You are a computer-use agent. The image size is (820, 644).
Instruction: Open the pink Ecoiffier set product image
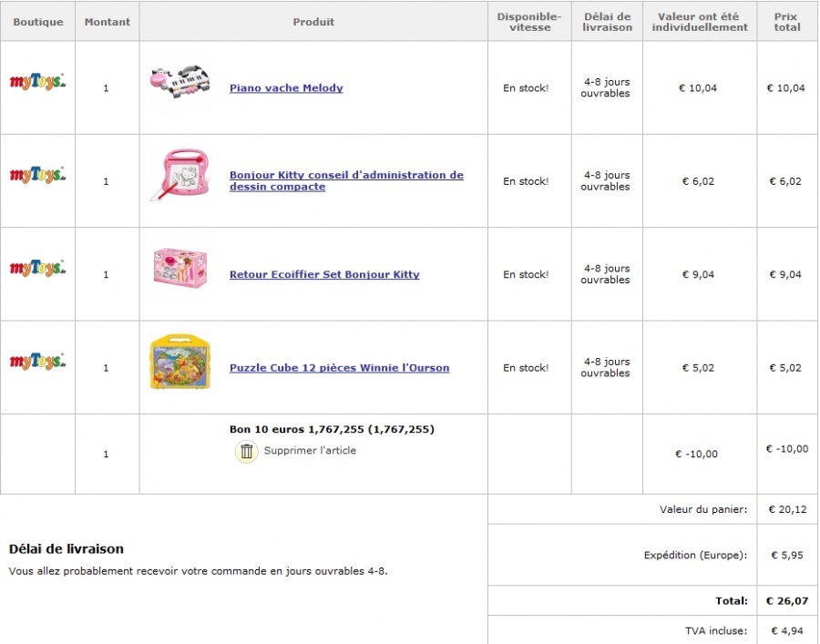tap(179, 268)
